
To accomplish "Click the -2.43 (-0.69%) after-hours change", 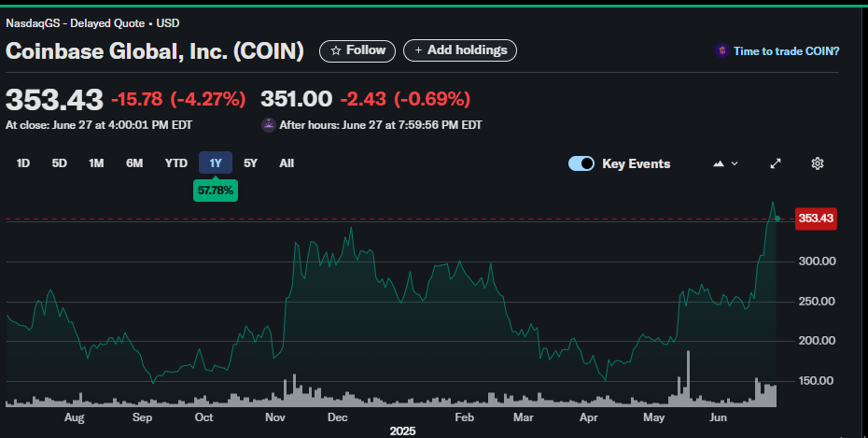I will pyautogui.click(x=405, y=99).
